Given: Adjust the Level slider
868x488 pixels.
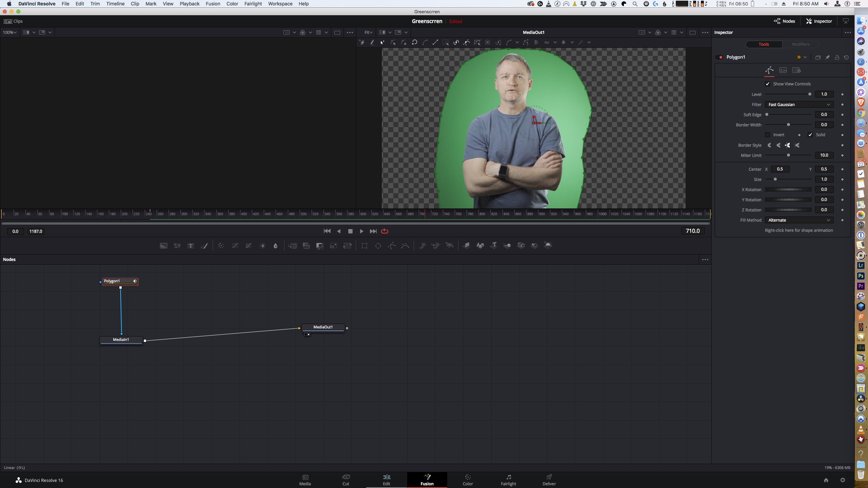Looking at the screenshot, I should [788, 94].
